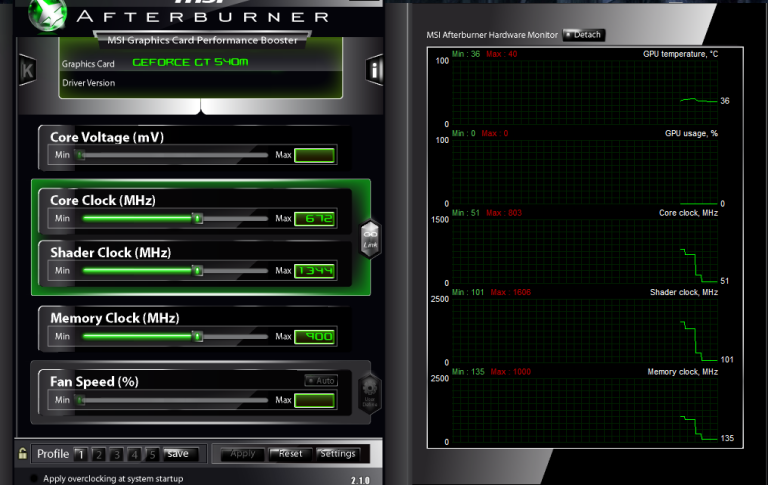Click the profile save button

180,454
